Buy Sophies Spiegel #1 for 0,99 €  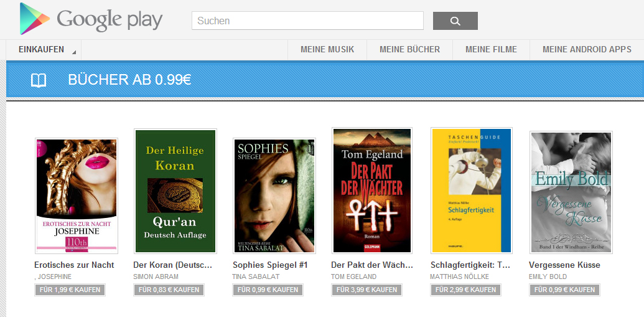pos(268,290)
